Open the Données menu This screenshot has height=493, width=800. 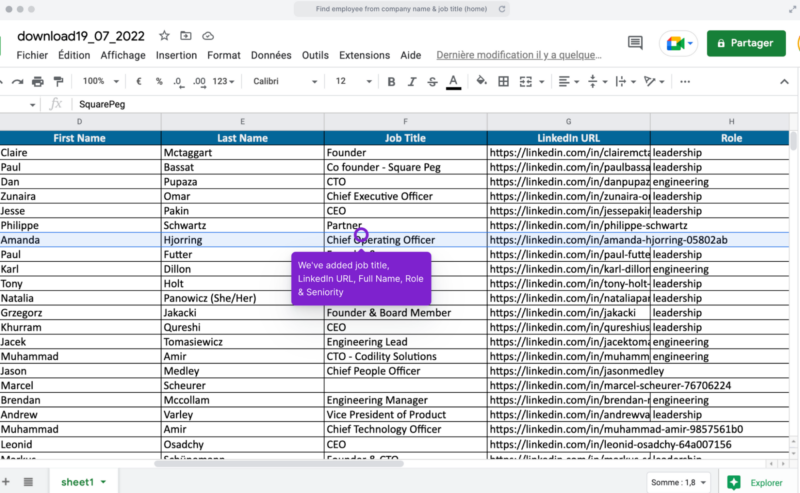(271, 55)
